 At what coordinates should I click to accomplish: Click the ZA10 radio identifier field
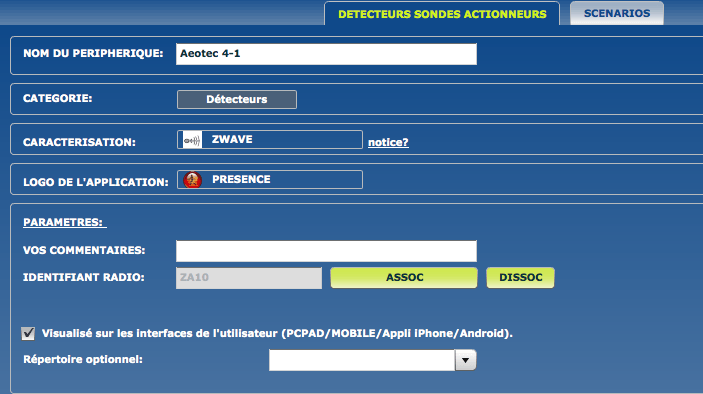[249, 278]
